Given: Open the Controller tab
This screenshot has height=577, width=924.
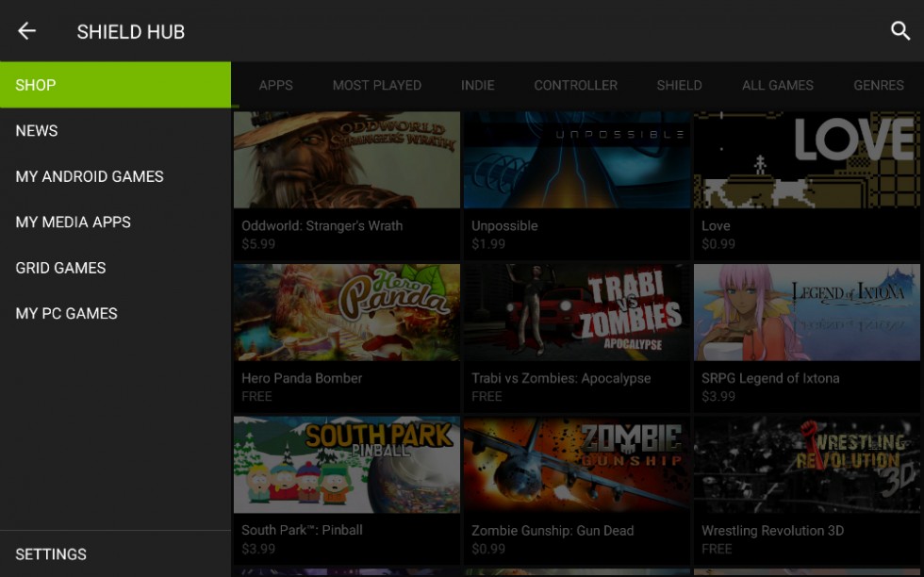Looking at the screenshot, I should click(x=575, y=85).
